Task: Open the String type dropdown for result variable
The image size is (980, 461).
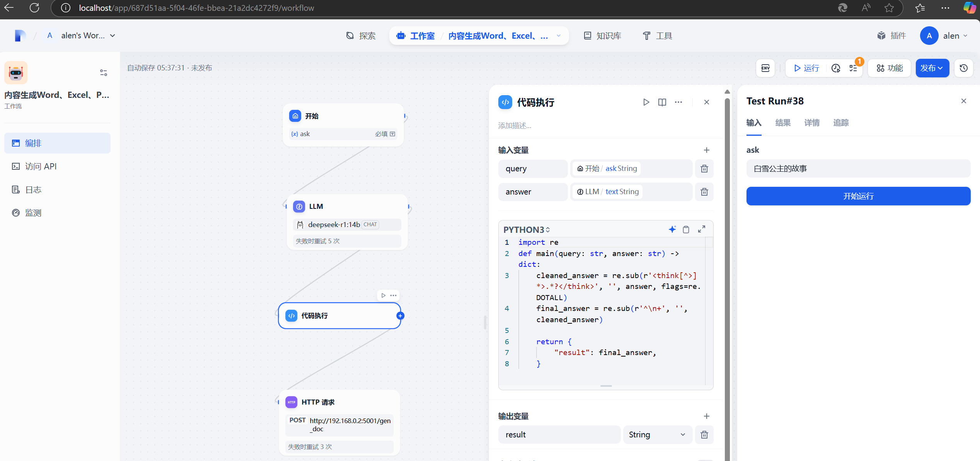Action: (657, 434)
